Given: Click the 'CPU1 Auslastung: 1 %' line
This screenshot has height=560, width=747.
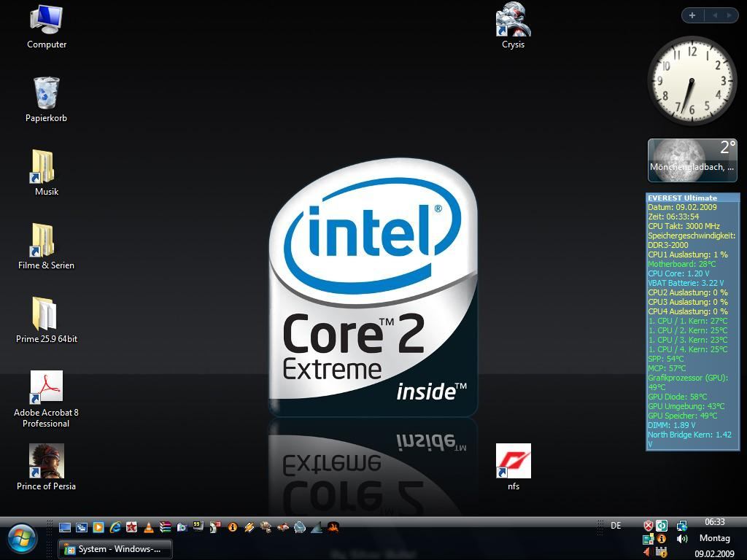Looking at the screenshot, I should [687, 254].
